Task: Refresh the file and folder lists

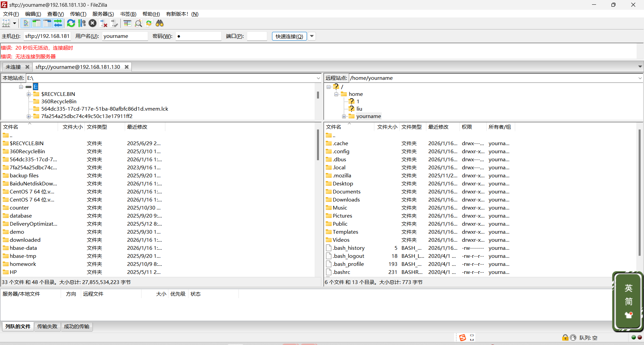Action: (71, 23)
